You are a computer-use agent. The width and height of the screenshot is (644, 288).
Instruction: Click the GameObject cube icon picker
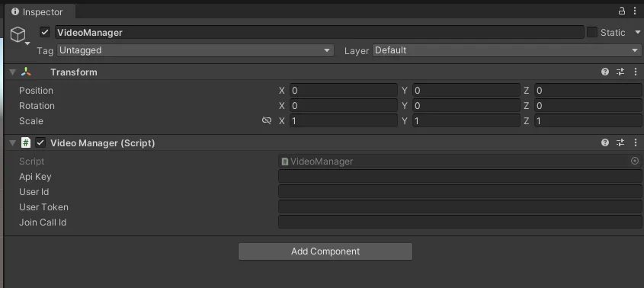pos(18,35)
